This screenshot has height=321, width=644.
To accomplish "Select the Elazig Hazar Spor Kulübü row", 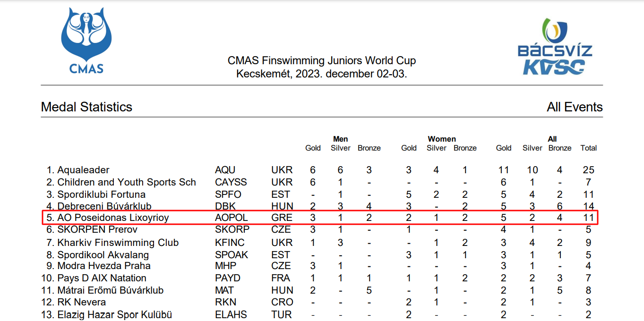I will click(x=320, y=315).
